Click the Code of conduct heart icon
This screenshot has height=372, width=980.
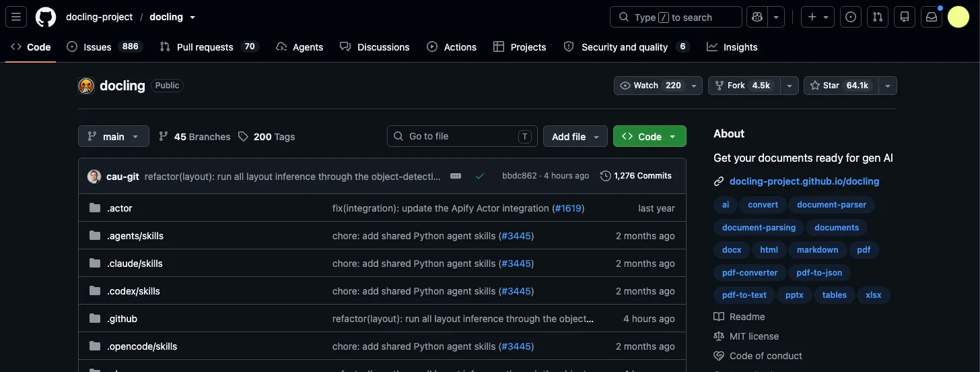pos(719,356)
